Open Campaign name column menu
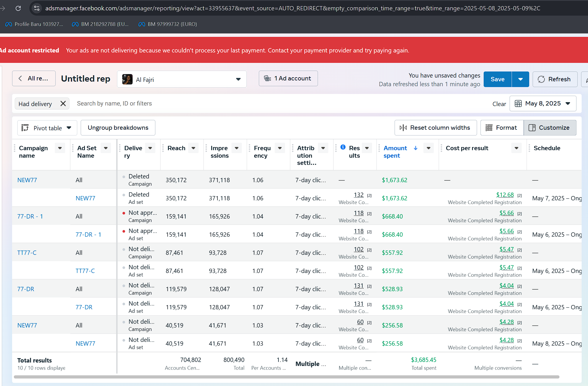The image size is (588, 386). [x=60, y=148]
